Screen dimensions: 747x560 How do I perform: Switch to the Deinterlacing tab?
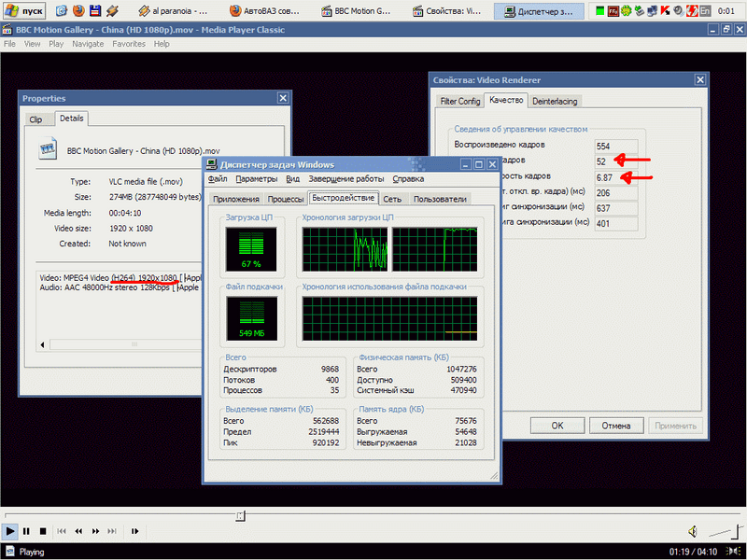pos(555,101)
